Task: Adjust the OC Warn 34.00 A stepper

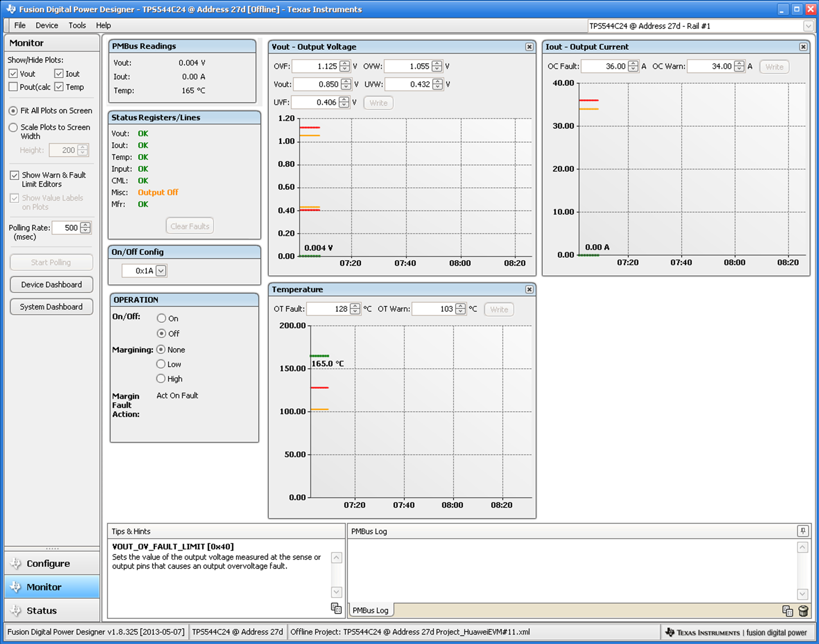Action: point(739,66)
